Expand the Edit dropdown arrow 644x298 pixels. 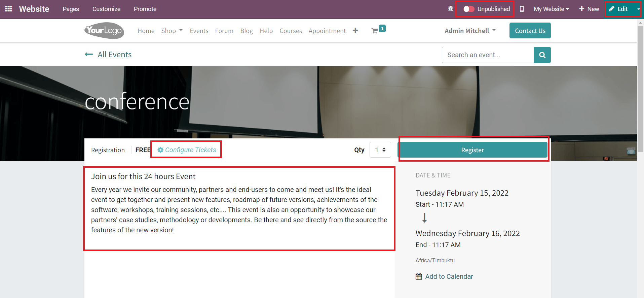coord(638,9)
